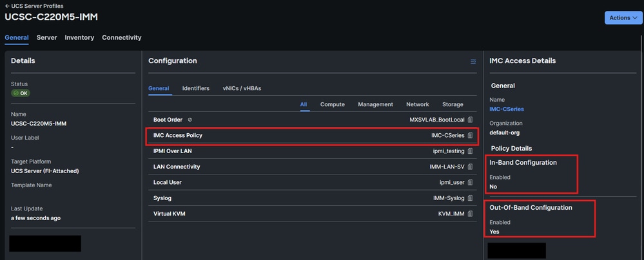Open details icon for Syslog policy
Viewport: 644px width, 260px height.
tap(470, 198)
